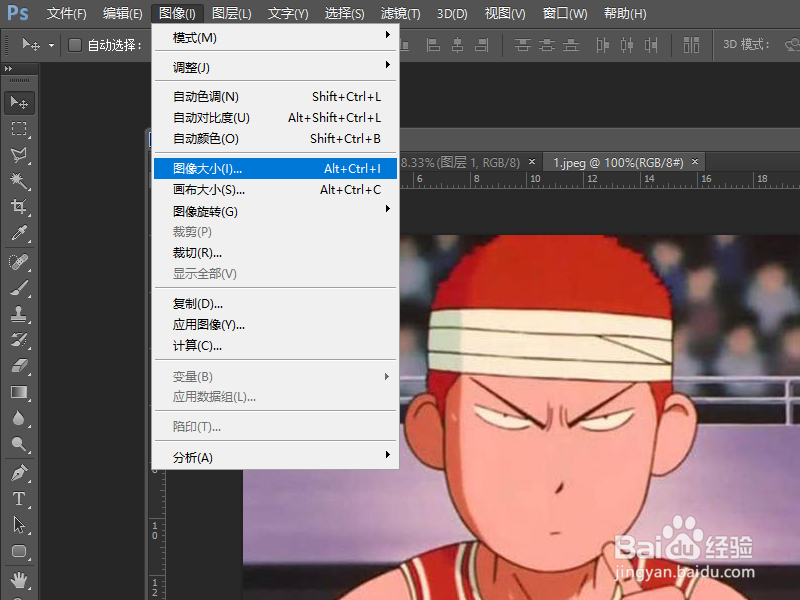Choose 自动对比度(U) menu item
This screenshot has height=600, width=800.
(276, 117)
